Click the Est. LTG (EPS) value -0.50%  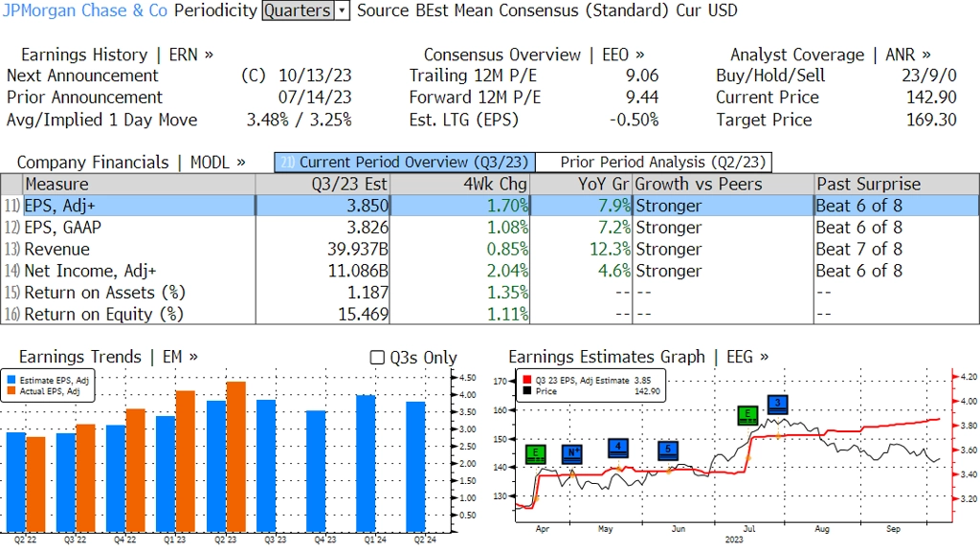tap(634, 120)
